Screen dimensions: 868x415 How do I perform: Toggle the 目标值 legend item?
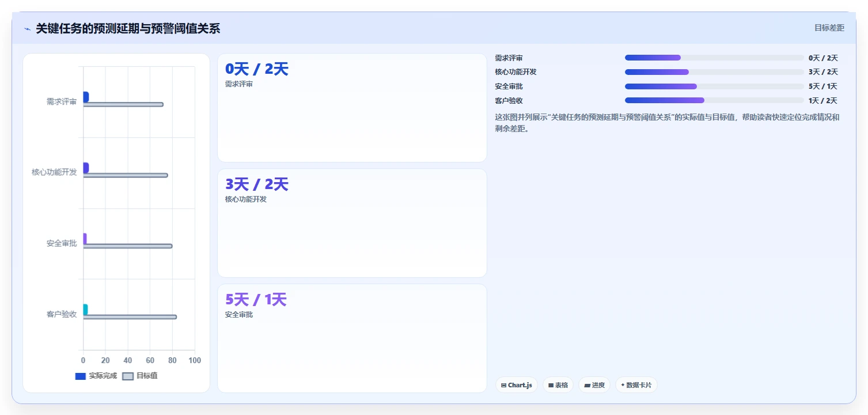click(x=140, y=376)
